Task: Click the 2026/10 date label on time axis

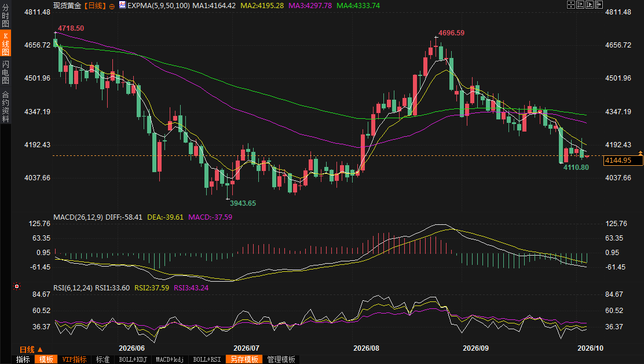Action: (x=591, y=348)
